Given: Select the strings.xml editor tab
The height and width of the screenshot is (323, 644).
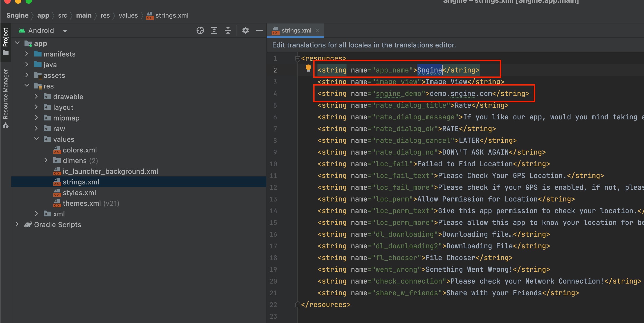Looking at the screenshot, I should (x=296, y=31).
